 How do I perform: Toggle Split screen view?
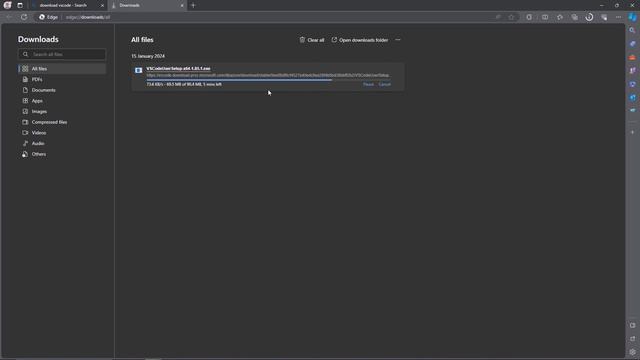tap(545, 17)
